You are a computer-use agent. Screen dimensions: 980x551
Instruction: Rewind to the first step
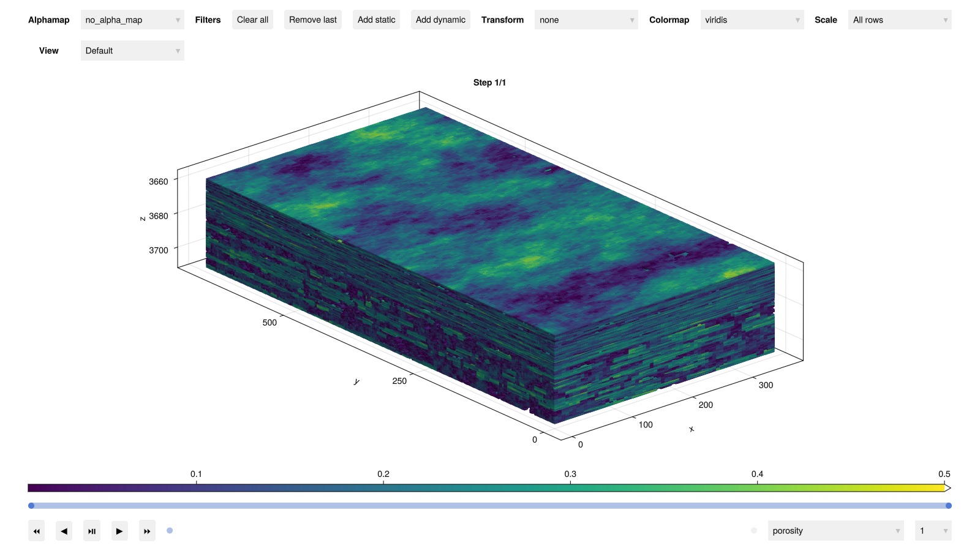tap(36, 531)
